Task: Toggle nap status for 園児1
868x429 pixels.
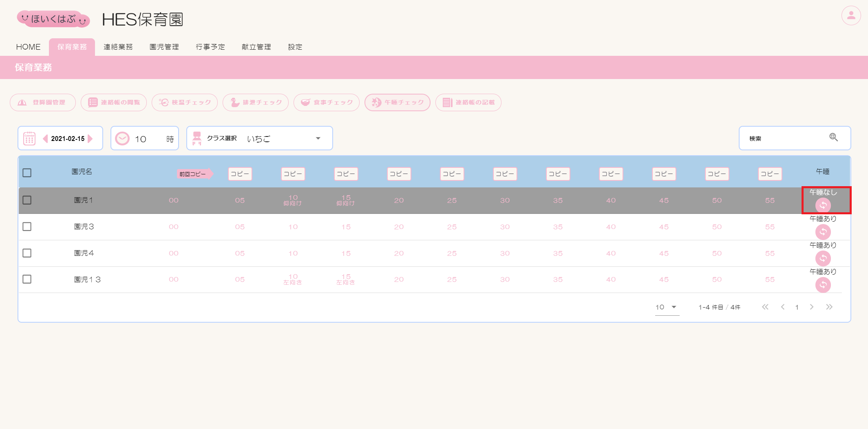Action: click(823, 205)
